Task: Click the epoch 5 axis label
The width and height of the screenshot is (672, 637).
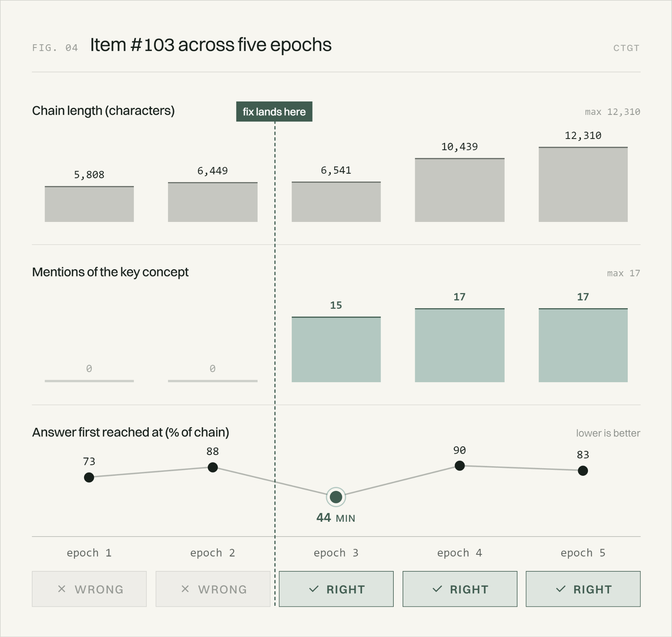Action: [583, 553]
